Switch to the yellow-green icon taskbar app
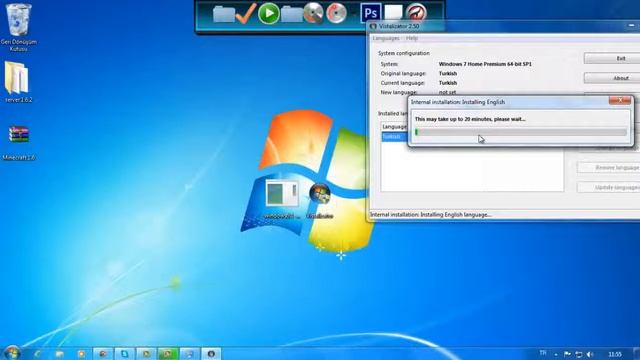640x360 pixels. click(146, 354)
